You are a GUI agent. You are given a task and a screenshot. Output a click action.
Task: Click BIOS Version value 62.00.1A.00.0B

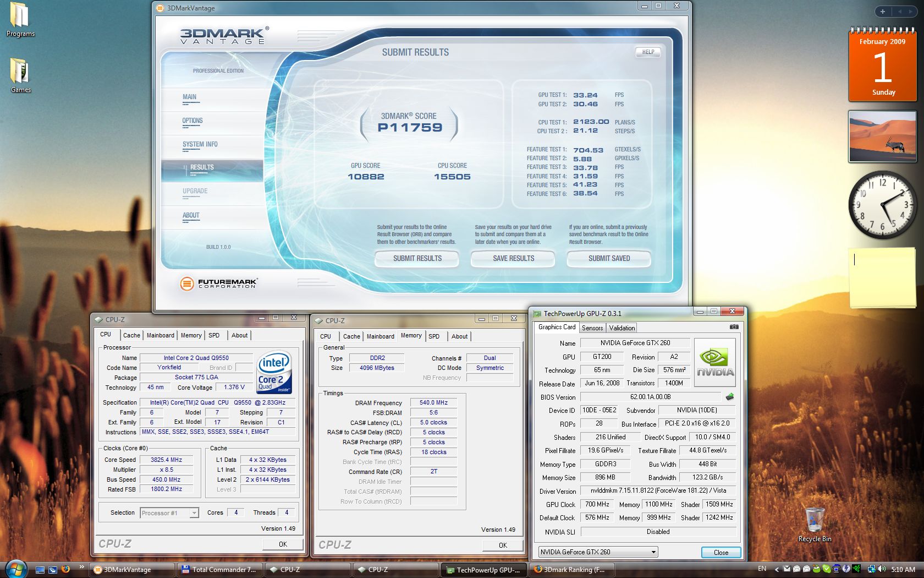(650, 397)
